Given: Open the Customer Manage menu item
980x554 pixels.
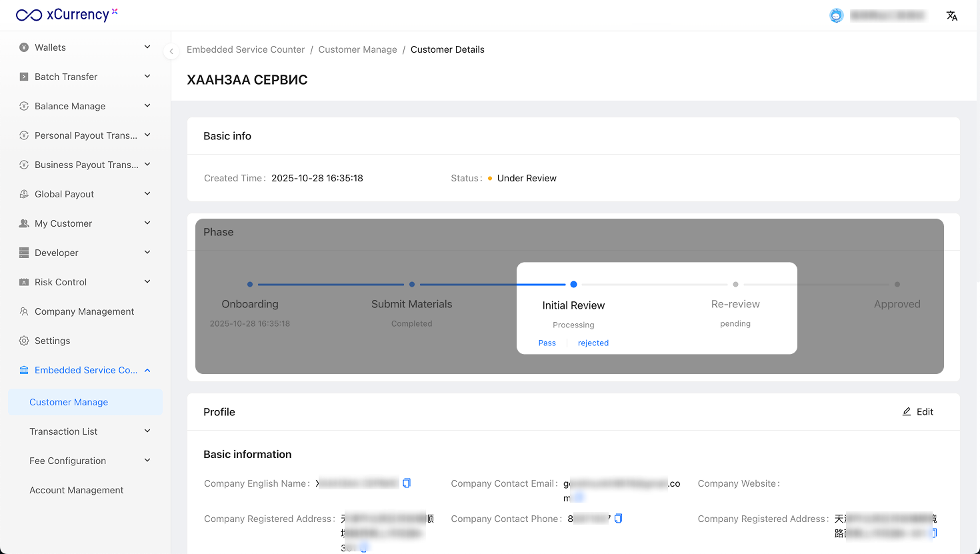Looking at the screenshot, I should (69, 402).
